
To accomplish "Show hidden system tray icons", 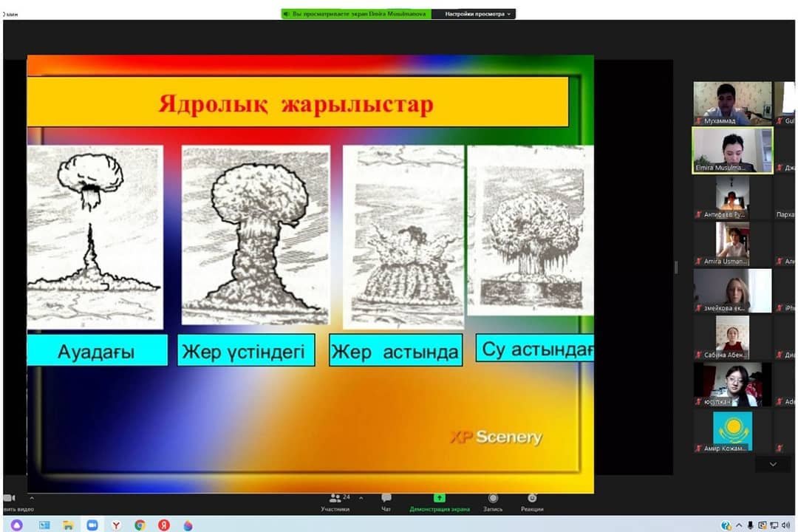I will (739, 525).
